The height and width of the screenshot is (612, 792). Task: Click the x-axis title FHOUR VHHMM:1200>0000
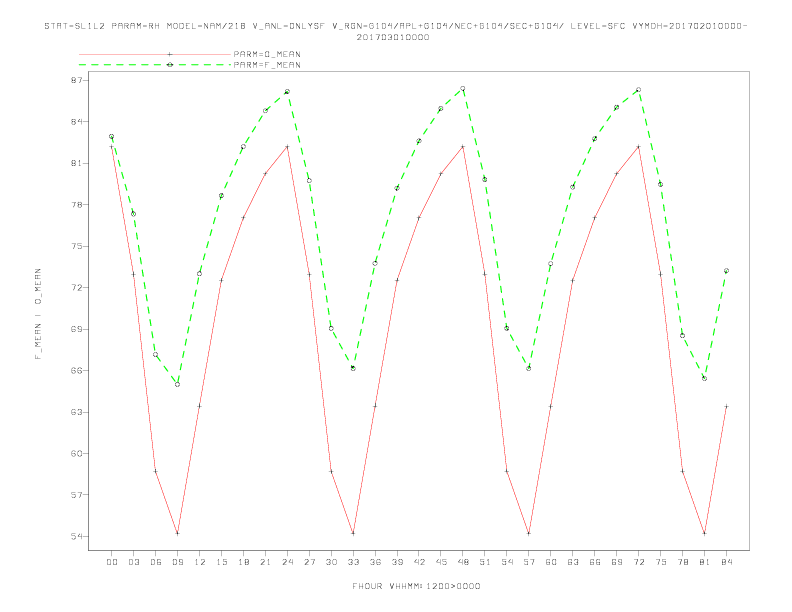[416, 586]
